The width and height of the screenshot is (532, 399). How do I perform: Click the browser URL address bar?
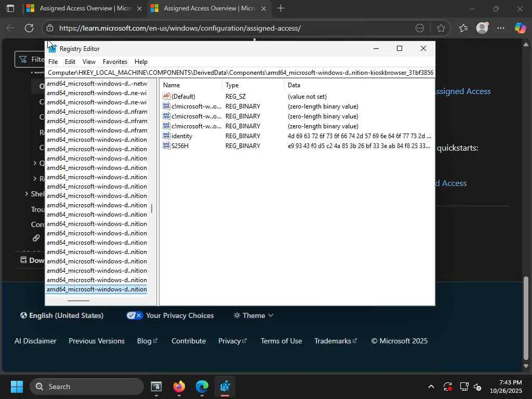pyautogui.click(x=234, y=28)
